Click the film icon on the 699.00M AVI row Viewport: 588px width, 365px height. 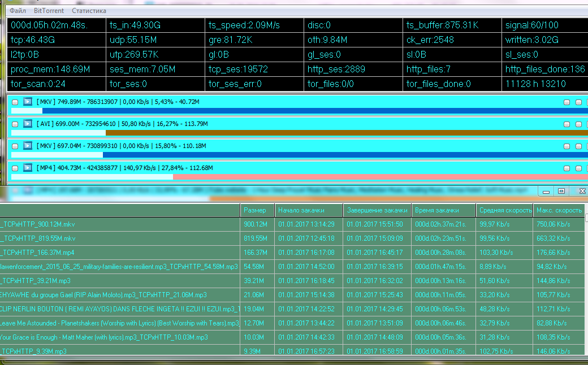(28, 124)
